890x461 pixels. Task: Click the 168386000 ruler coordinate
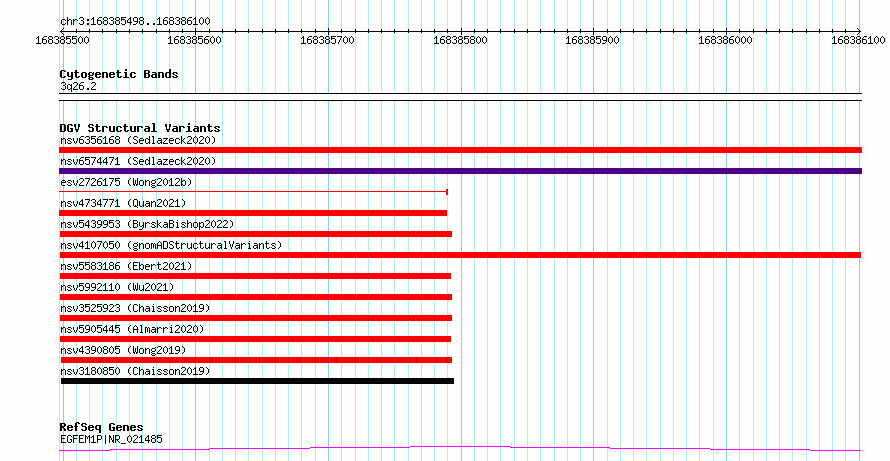click(727, 40)
